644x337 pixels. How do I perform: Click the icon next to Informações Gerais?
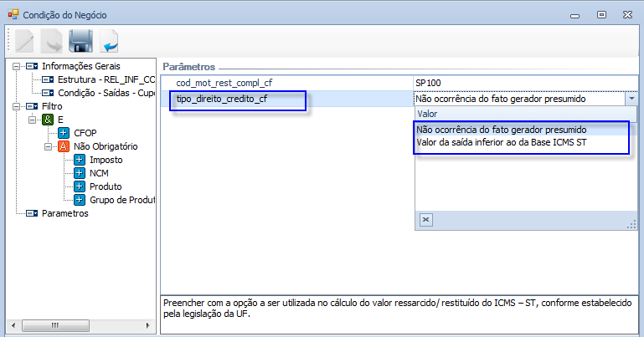(x=32, y=66)
